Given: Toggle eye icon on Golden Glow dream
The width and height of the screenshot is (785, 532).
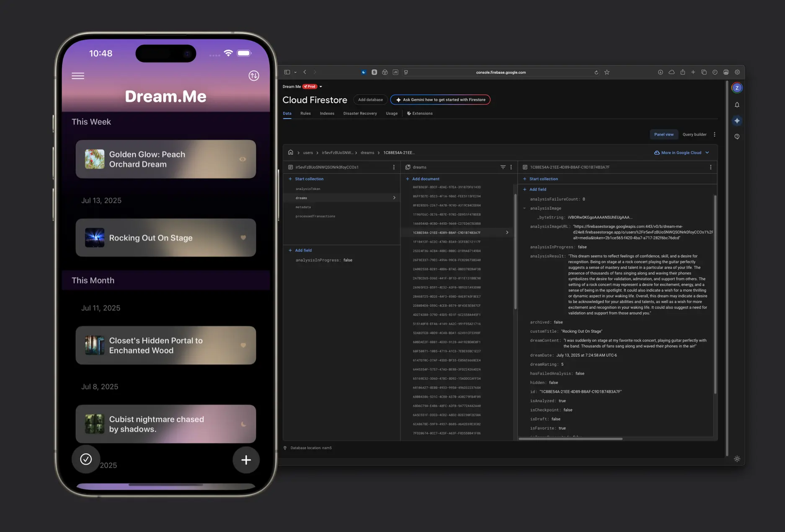Looking at the screenshot, I should [243, 159].
